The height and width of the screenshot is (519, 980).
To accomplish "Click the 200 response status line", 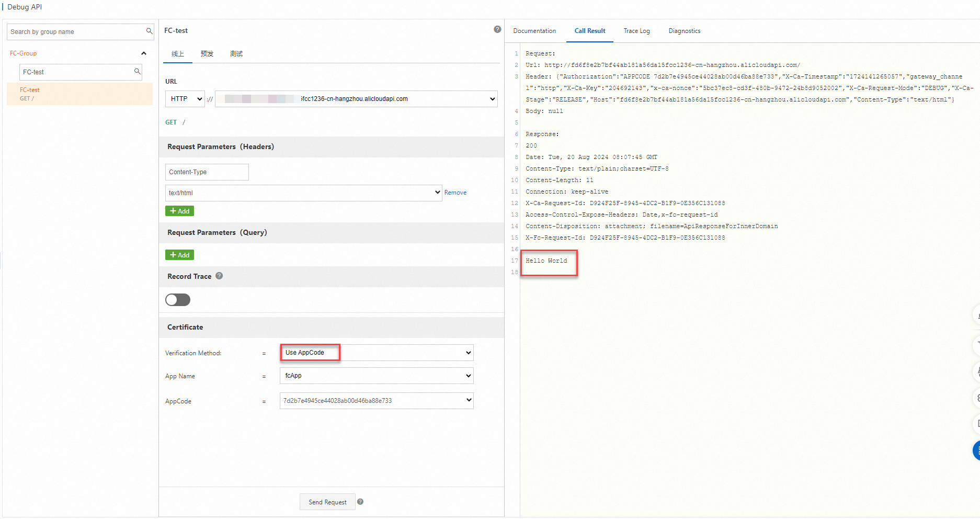I will click(x=531, y=145).
